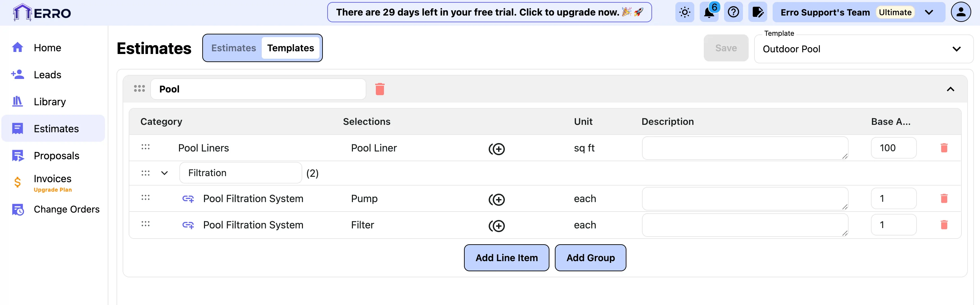Add a selection to the Pump row
Viewport: 980px width, 305px height.
(x=496, y=199)
